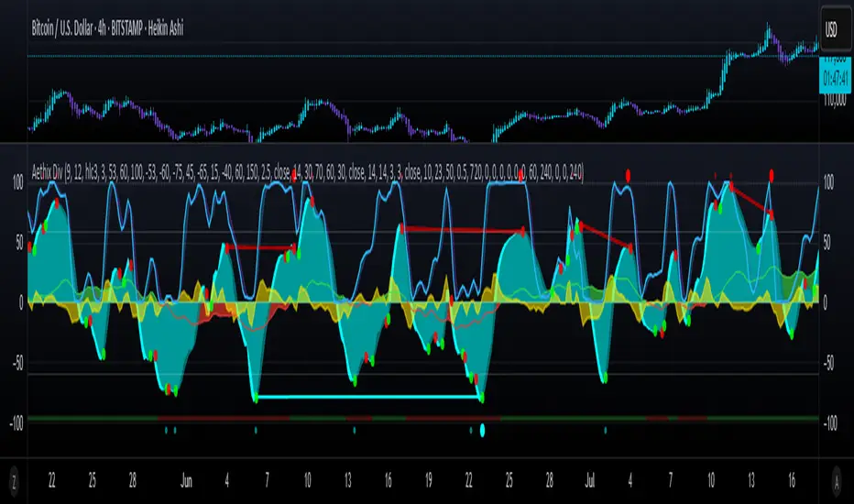Click the -100 label on the left indicator scale
The height and width of the screenshot is (504, 854).
16,422
